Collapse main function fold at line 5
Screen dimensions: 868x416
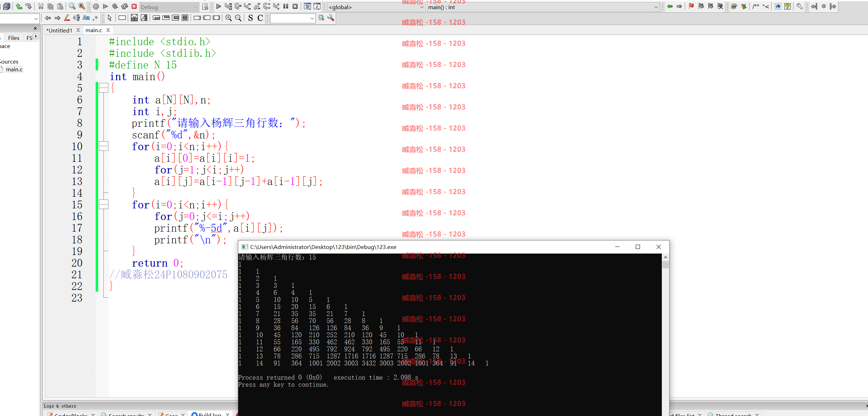coord(103,88)
